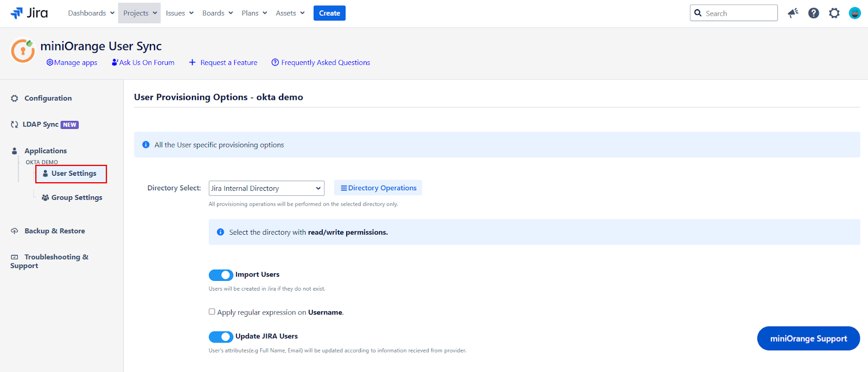
Task: Click the Troubleshooting & Support icon
Action: pyautogui.click(x=15, y=257)
